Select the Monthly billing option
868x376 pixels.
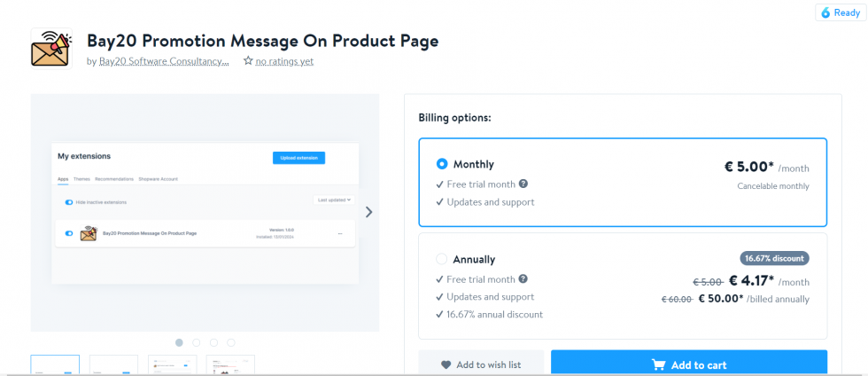442,164
